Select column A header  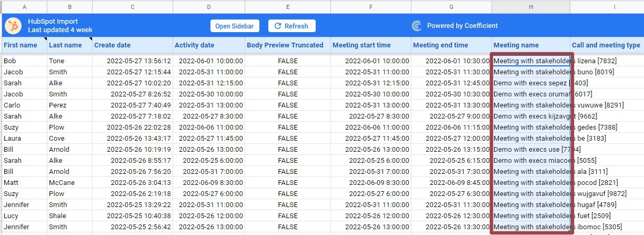coord(24,7)
